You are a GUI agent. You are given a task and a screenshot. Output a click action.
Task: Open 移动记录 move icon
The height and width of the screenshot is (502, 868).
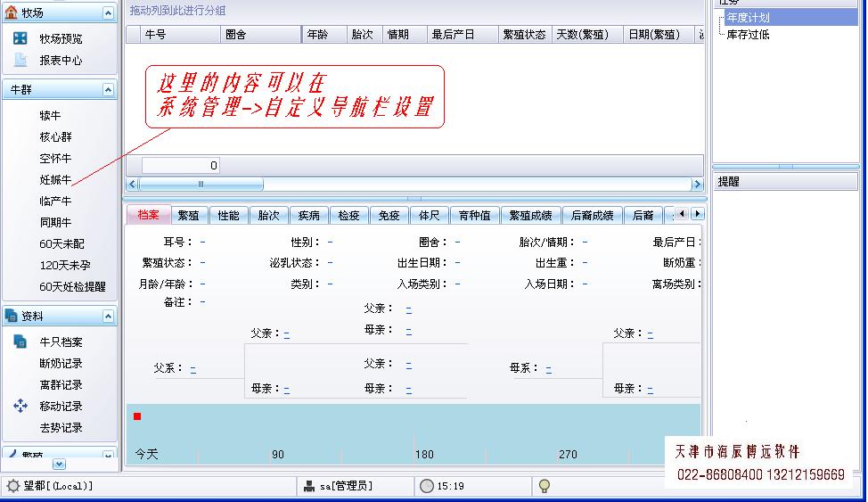(20, 406)
